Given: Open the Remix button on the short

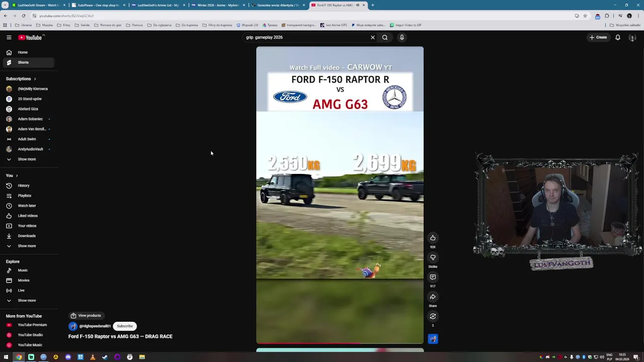Looking at the screenshot, I should coord(433,316).
